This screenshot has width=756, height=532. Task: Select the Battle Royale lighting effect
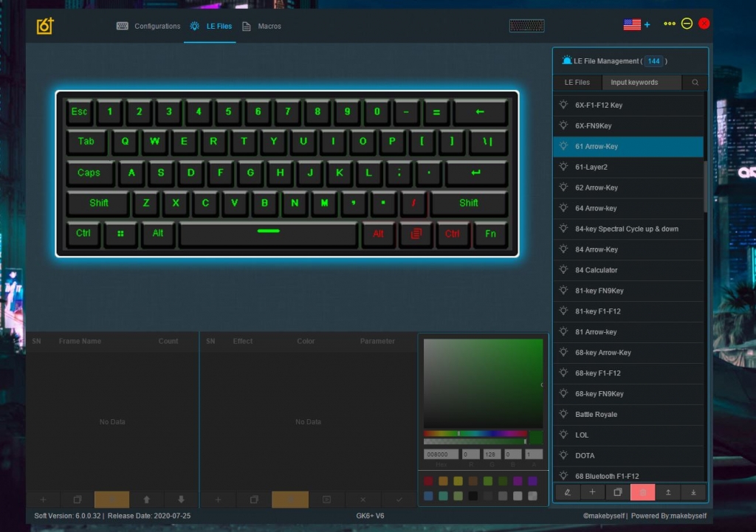point(596,415)
